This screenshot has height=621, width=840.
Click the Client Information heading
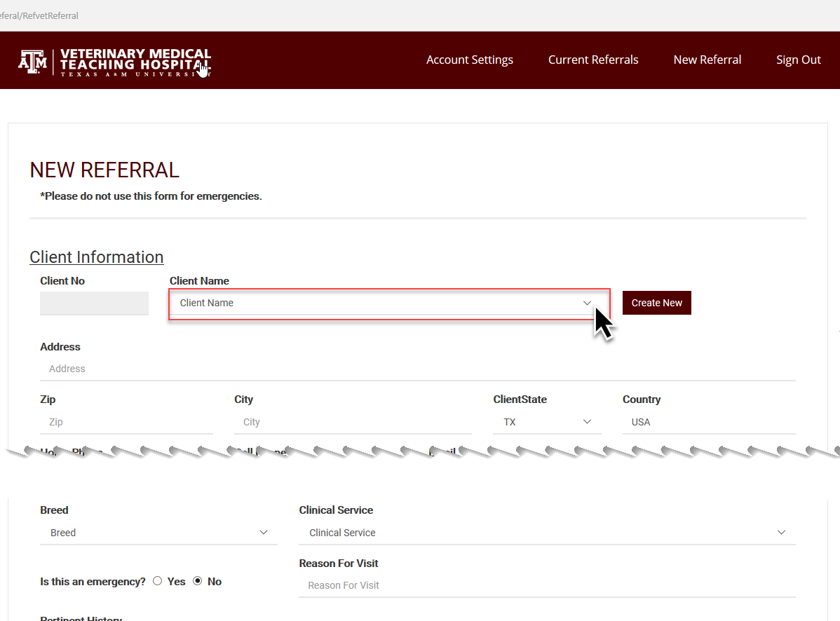point(97,257)
